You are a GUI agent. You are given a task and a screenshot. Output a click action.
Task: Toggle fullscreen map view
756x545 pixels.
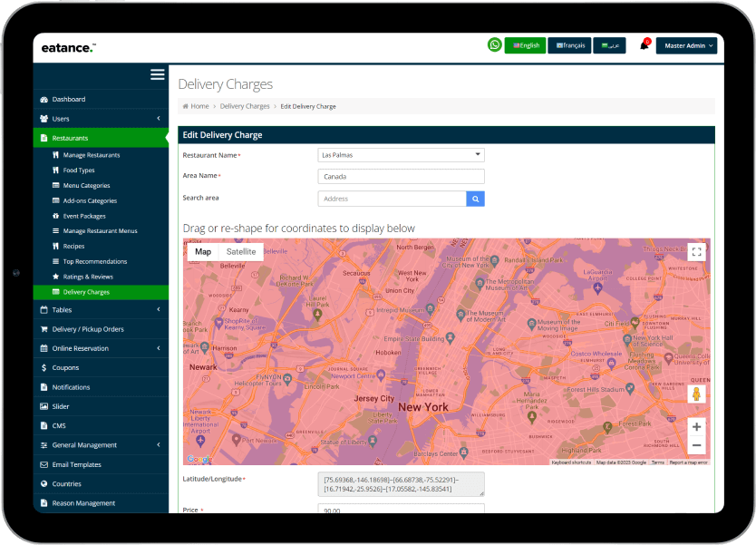click(x=696, y=252)
